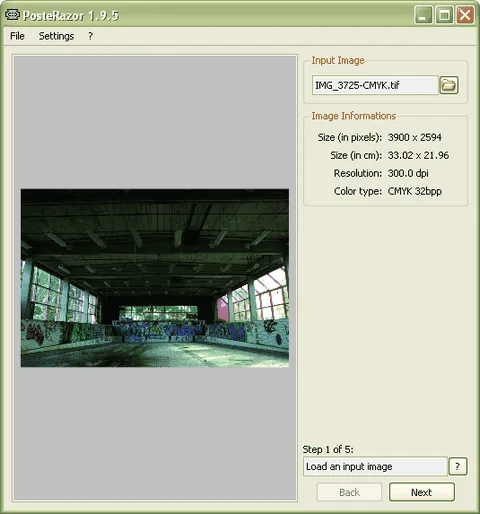This screenshot has height=514, width=480.
Task: Click the Back button
Action: [349, 492]
